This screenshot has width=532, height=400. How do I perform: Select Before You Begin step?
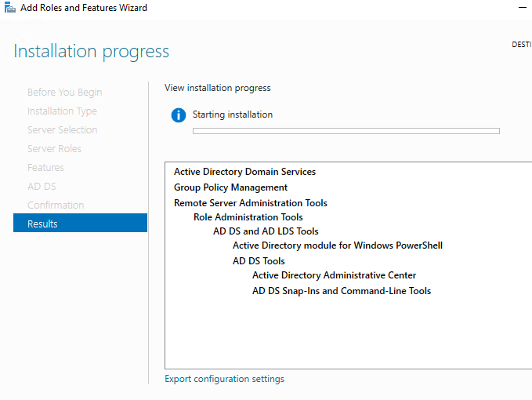[x=65, y=93]
